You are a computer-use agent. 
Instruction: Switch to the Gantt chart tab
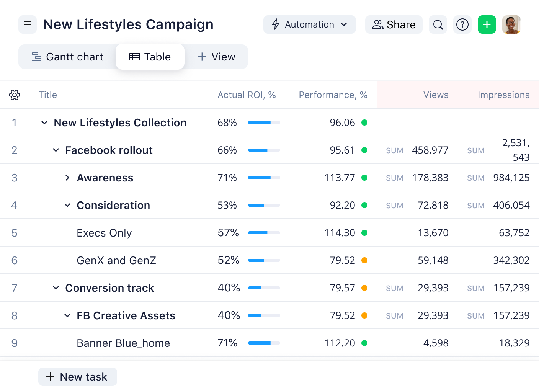coord(67,57)
